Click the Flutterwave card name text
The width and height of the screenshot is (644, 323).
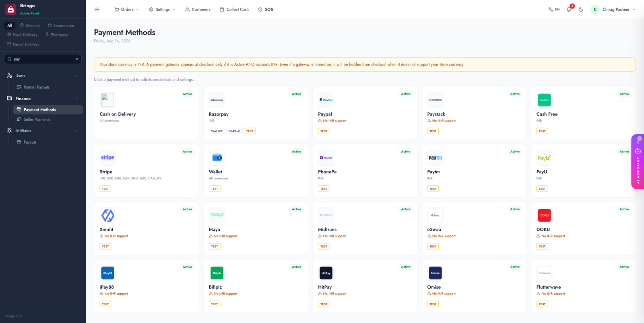tap(549, 287)
